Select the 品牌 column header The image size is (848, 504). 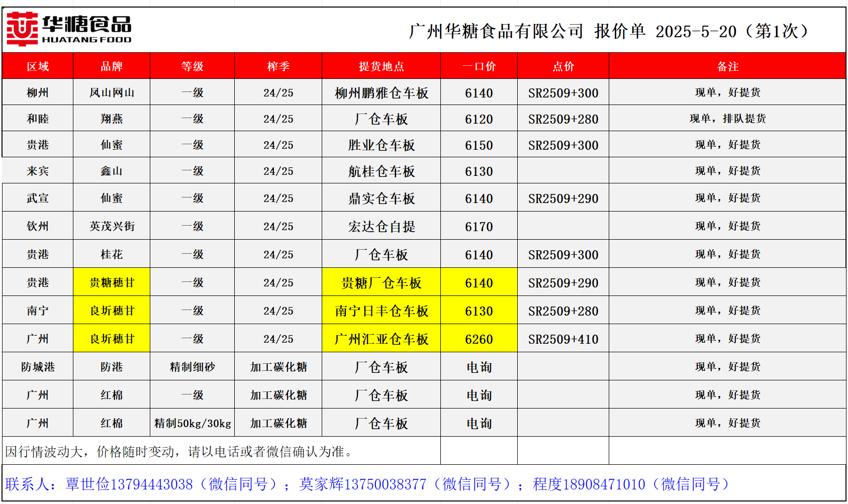pos(112,66)
